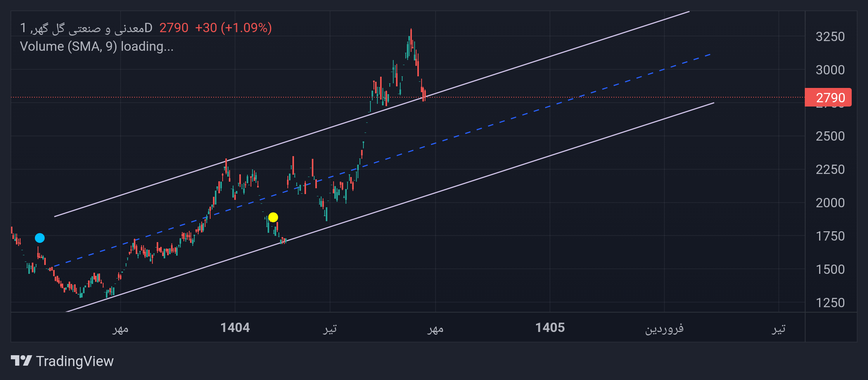Click the TradingView logo icon
Screen dimensions: 868x380
21,361
